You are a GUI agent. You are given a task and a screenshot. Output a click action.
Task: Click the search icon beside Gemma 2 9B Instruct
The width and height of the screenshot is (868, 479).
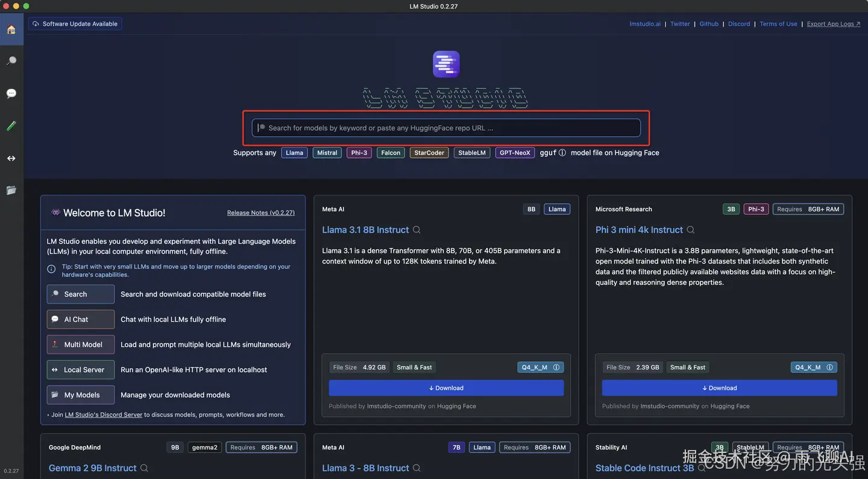click(144, 468)
